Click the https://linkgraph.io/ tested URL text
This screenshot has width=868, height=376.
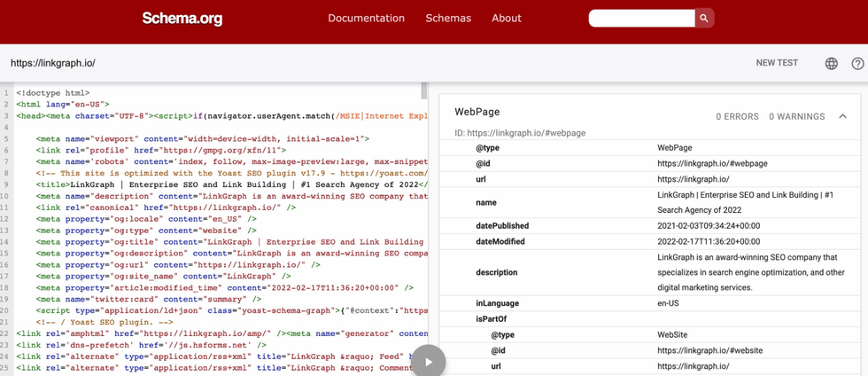pyautogui.click(x=53, y=64)
